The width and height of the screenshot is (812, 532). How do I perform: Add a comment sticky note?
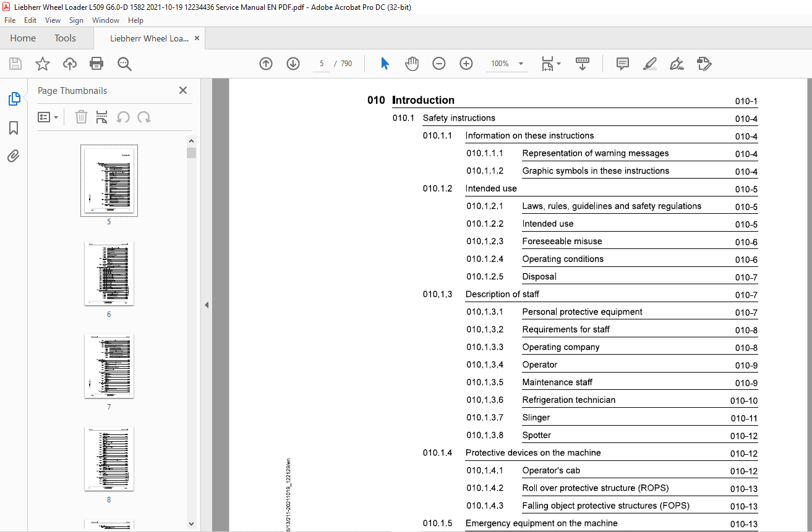623,64
